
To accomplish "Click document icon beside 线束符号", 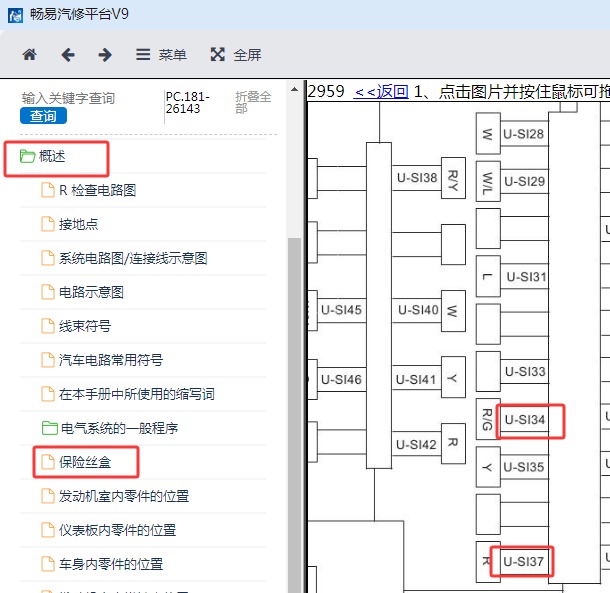I will 48,326.
